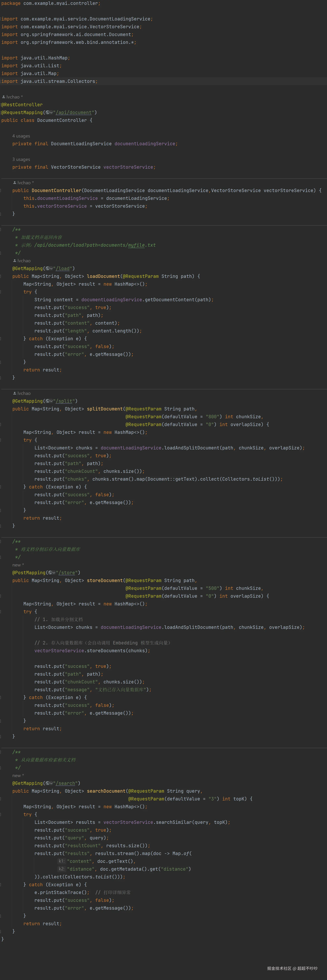Click the comment "// 打印详细异常"
The width and height of the screenshot is (327, 980).
pyautogui.click(x=113, y=893)
